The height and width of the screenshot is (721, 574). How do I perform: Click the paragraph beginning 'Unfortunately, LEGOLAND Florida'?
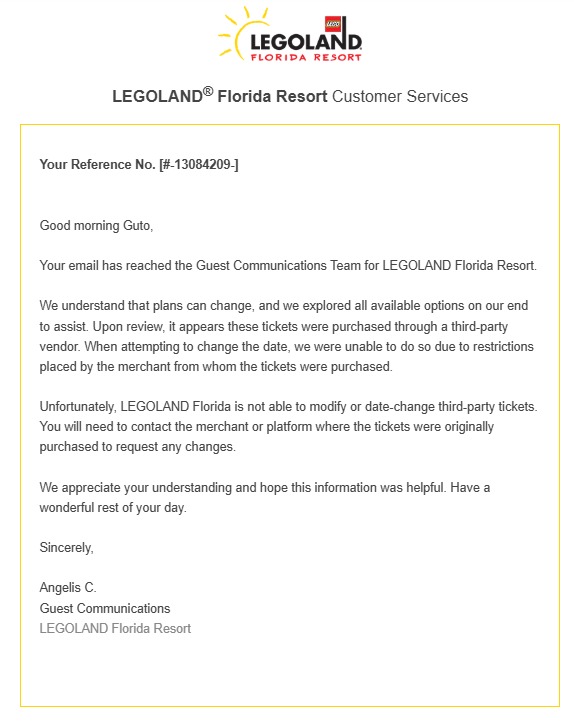click(x=288, y=427)
